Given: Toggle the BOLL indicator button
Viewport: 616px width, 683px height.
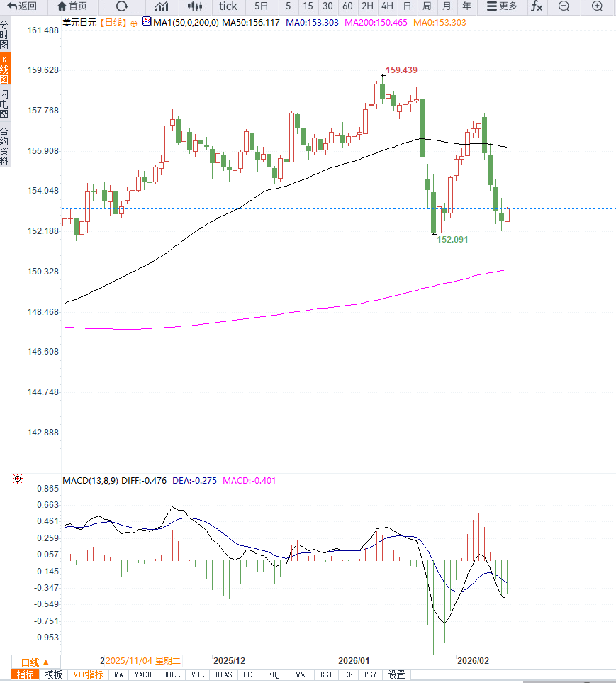Looking at the screenshot, I should [171, 675].
